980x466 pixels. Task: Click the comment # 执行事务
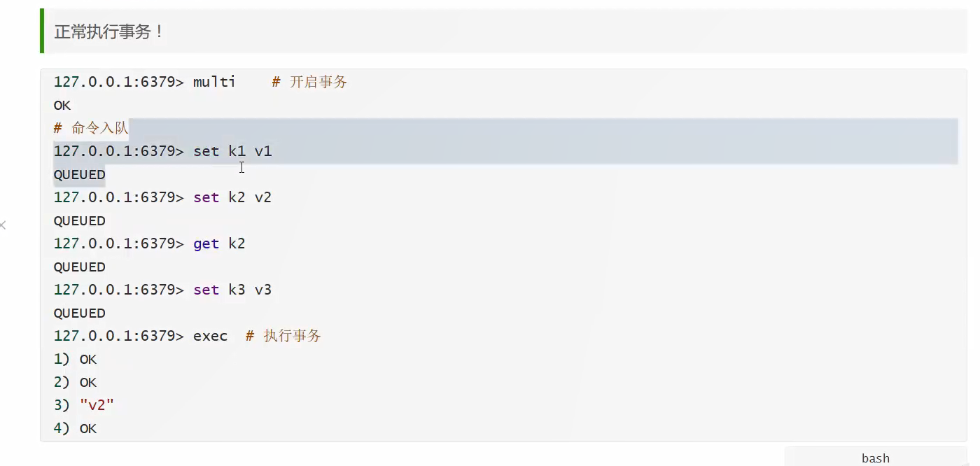click(x=283, y=336)
